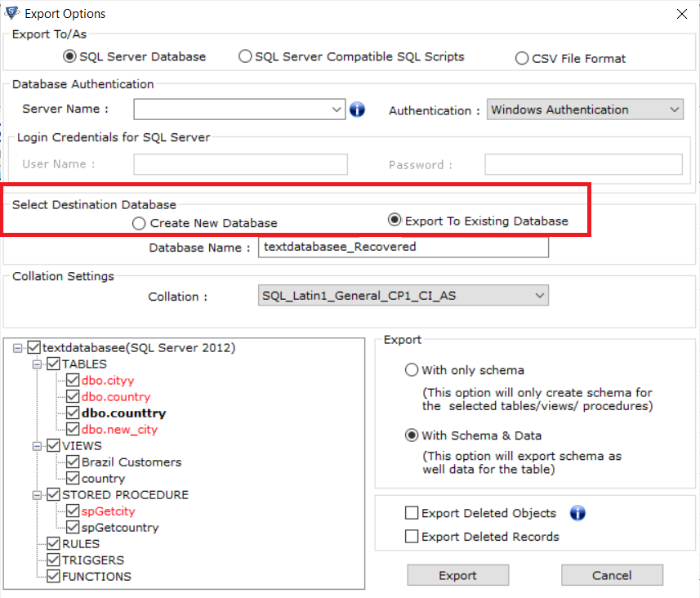Click the info icon beside Server Name

[357, 109]
